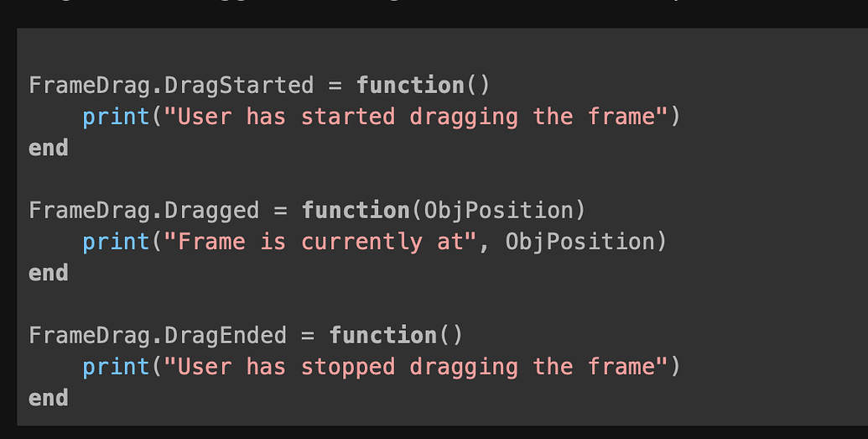Click the word "stopped" in the last string
The image size is (868, 439).
[348, 368]
